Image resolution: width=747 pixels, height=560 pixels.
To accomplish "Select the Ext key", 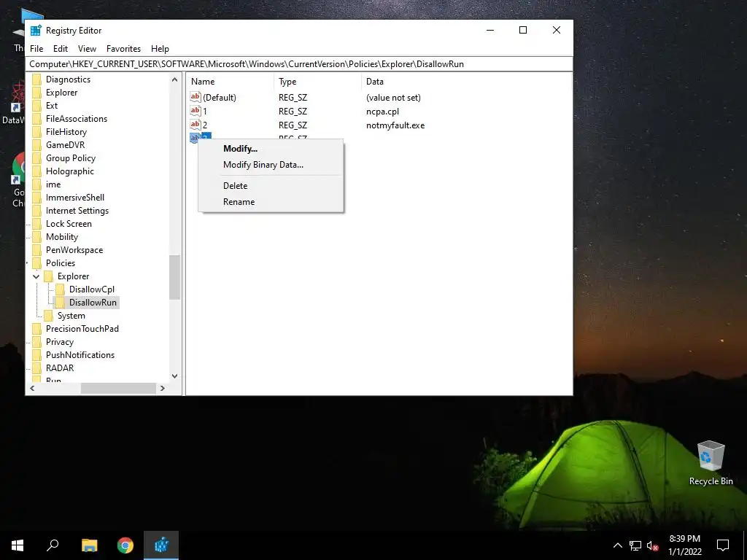I will [52, 106].
